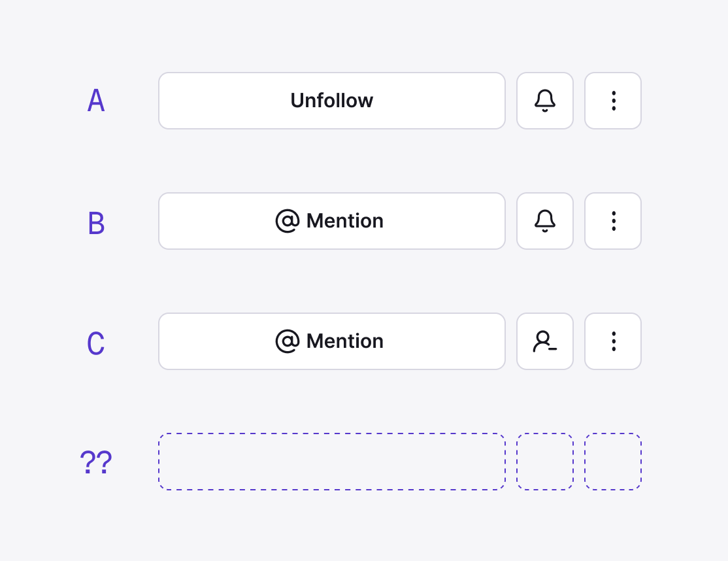Click the rightmost dashed placeholder square
Screen dimensions: 728x561
pos(613,462)
